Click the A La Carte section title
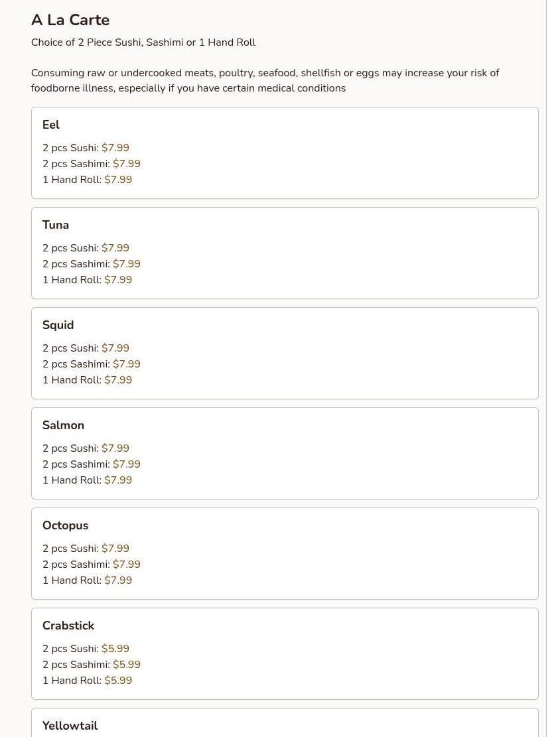This screenshot has width=560, height=737. point(70,20)
